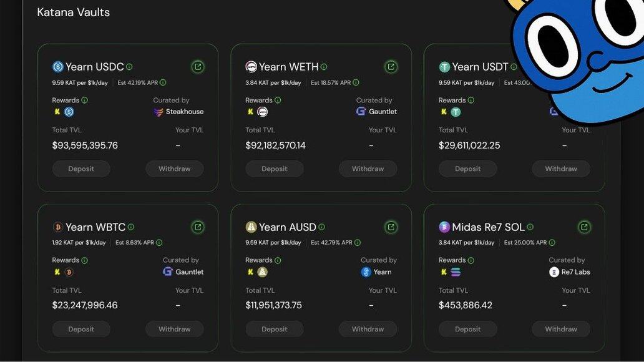Viewport: 644px width, 362px height.
Task: Click KAT reward token icon on Yearn USDC
Action: [57, 112]
